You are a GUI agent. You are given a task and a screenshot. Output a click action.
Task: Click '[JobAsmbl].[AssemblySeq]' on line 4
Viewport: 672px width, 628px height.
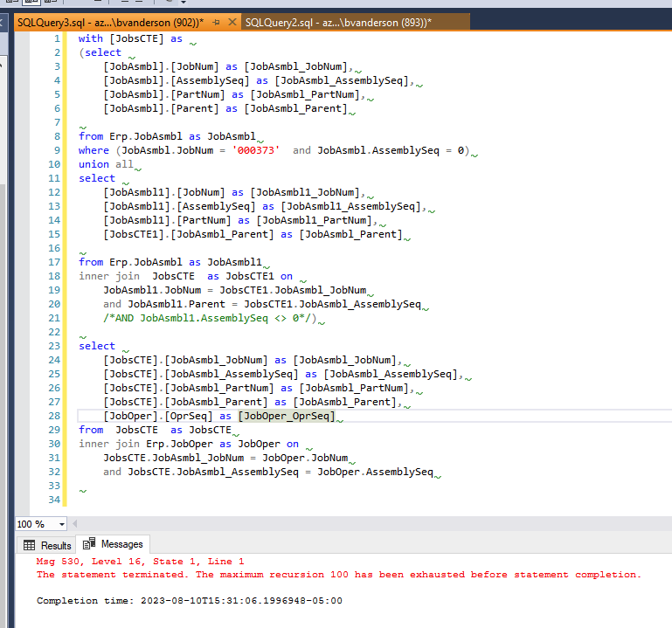click(x=177, y=80)
